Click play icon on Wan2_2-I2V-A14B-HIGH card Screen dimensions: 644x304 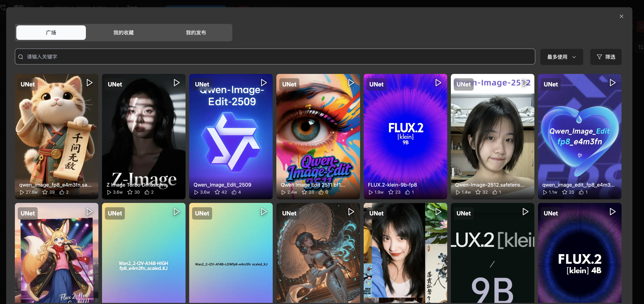[x=176, y=212]
